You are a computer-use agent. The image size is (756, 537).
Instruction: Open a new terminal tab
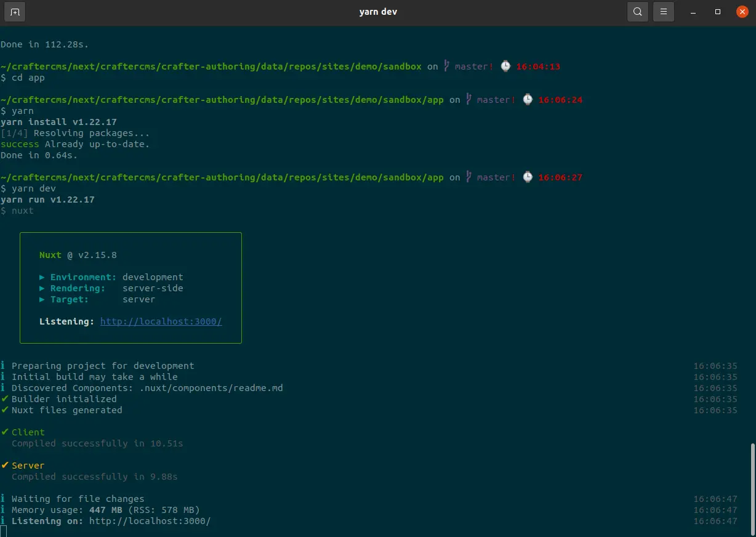(x=15, y=12)
